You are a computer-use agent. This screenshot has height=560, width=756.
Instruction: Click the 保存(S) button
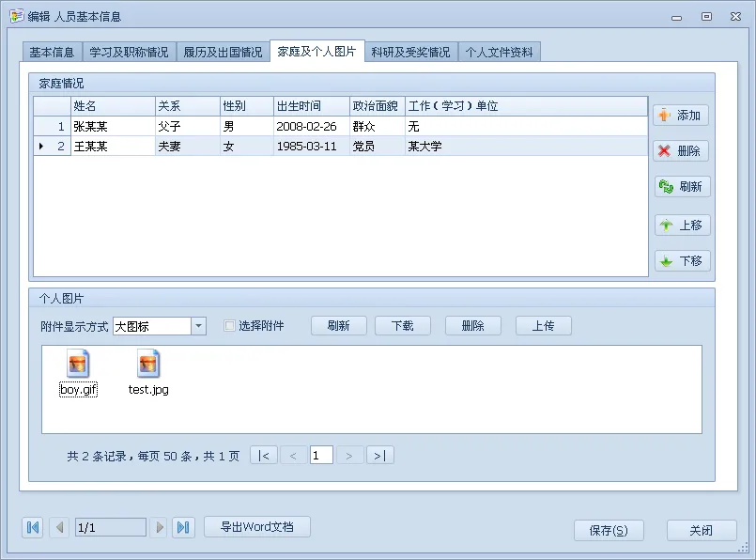tap(609, 531)
